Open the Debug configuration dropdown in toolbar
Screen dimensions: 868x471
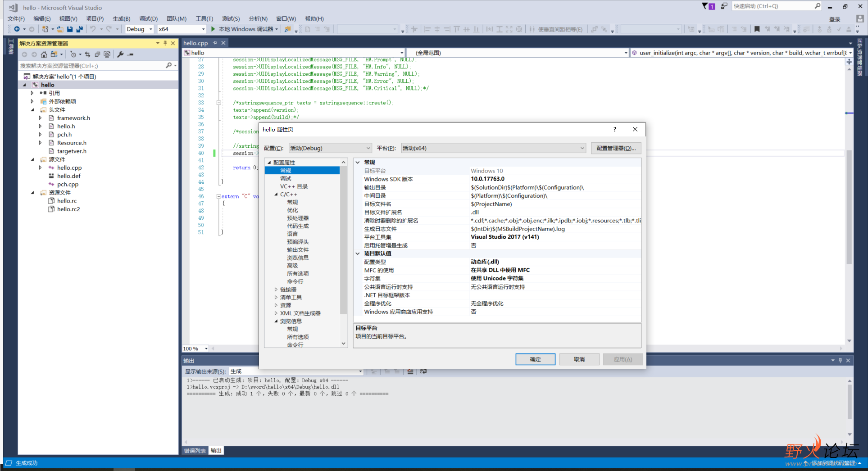(139, 29)
